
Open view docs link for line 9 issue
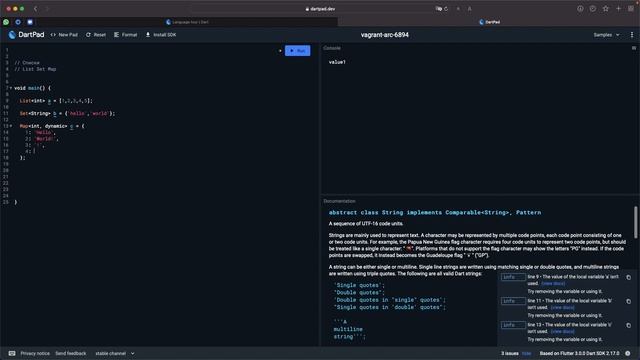(x=553, y=283)
